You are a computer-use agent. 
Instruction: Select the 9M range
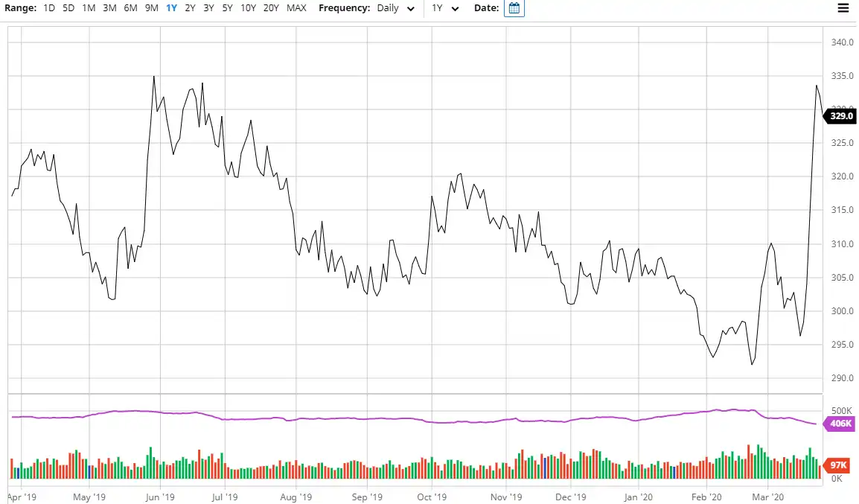(x=152, y=8)
